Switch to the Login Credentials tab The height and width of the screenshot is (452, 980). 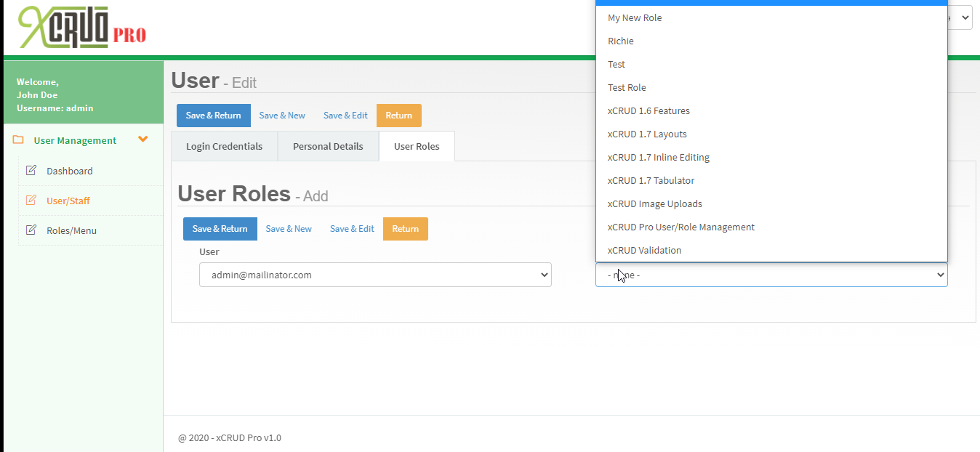224,146
